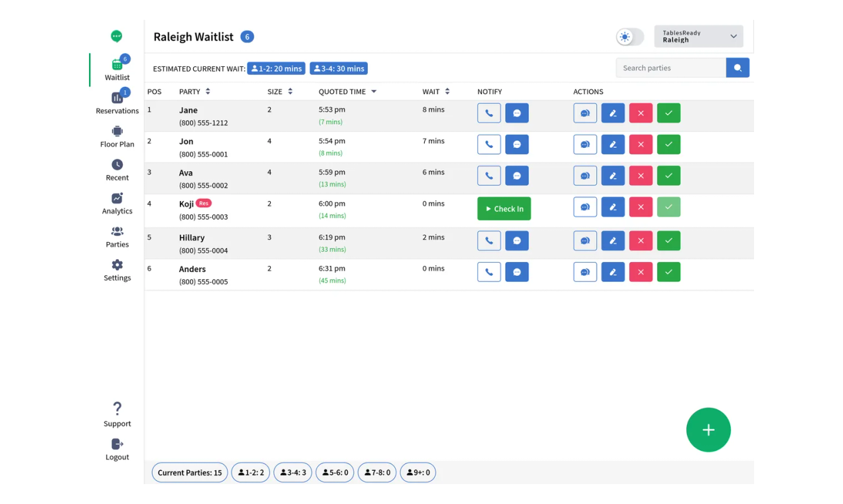
Task: Edit Jane's party details
Action: (613, 113)
